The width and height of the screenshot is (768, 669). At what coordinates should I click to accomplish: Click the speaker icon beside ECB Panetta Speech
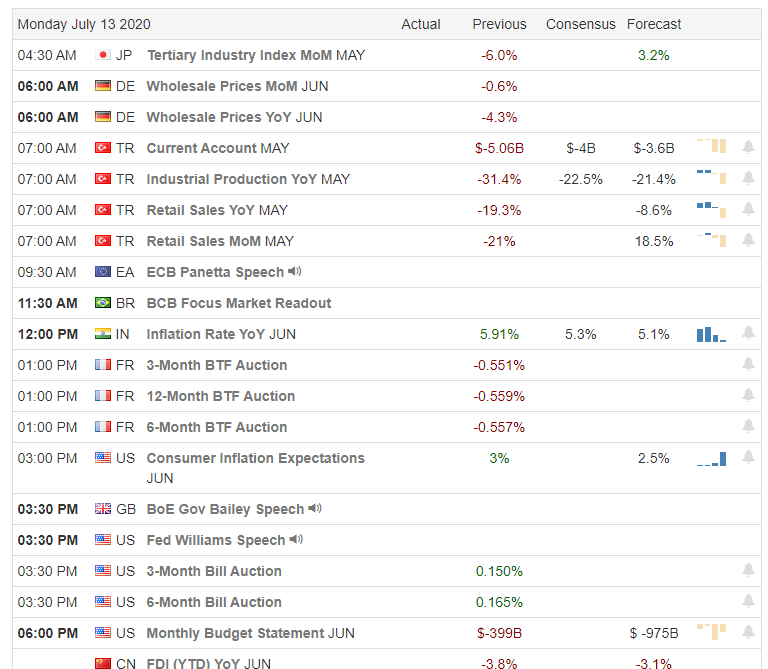[x=295, y=271]
